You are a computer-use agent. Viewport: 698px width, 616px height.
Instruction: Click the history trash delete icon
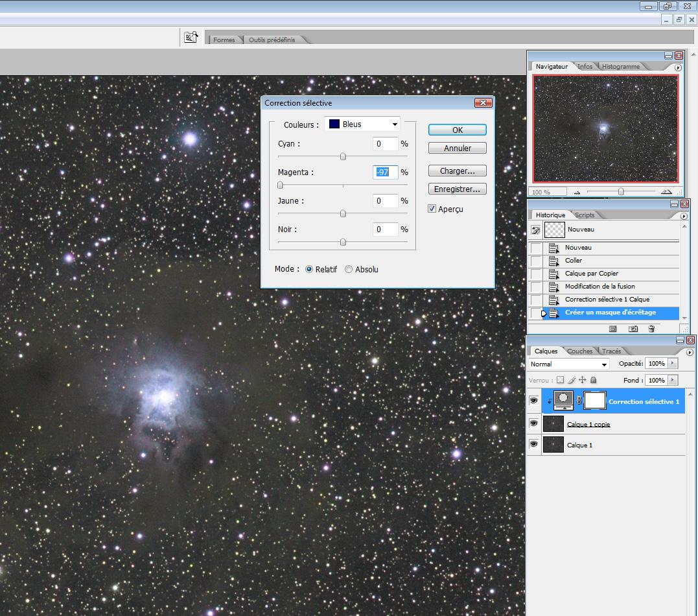click(651, 329)
